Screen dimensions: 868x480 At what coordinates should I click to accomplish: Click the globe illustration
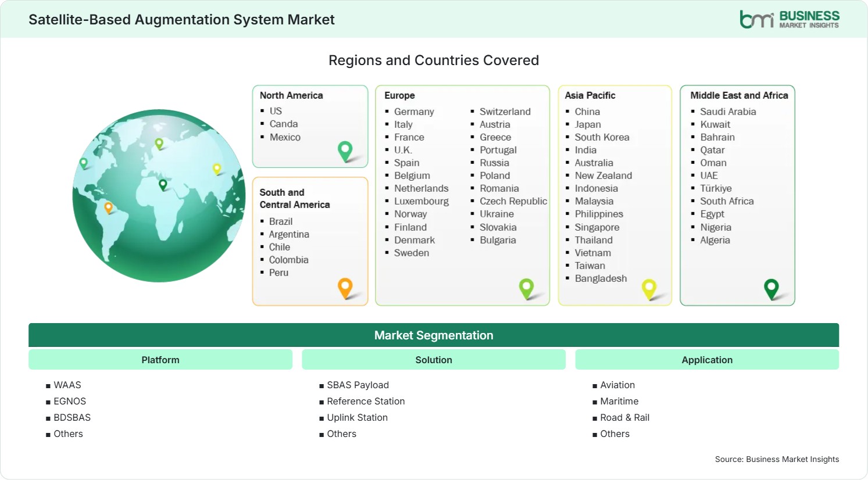point(159,196)
